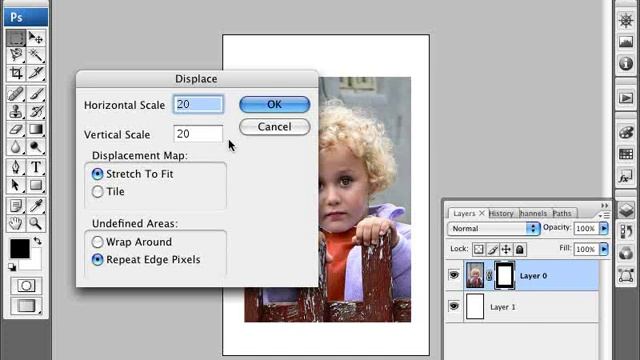
Task: Open Fill slider arrow
Action: point(604,249)
